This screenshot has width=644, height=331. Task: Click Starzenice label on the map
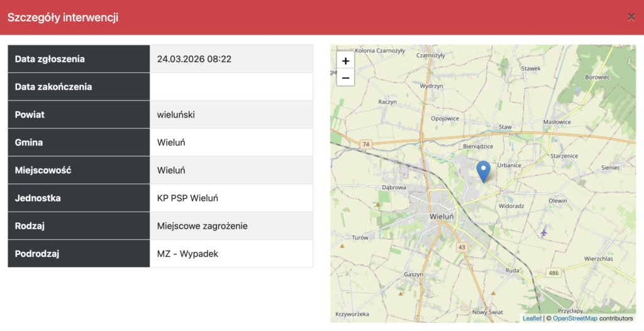click(x=564, y=156)
